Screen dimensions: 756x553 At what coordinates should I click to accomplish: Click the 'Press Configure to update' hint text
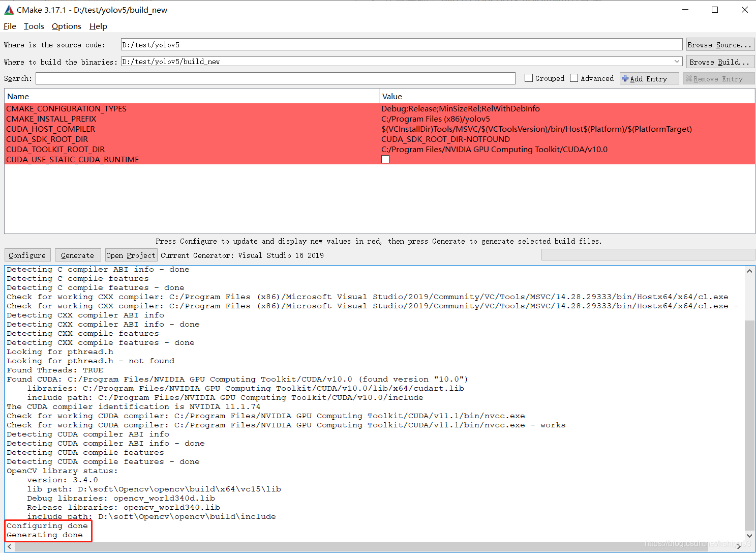(x=379, y=241)
